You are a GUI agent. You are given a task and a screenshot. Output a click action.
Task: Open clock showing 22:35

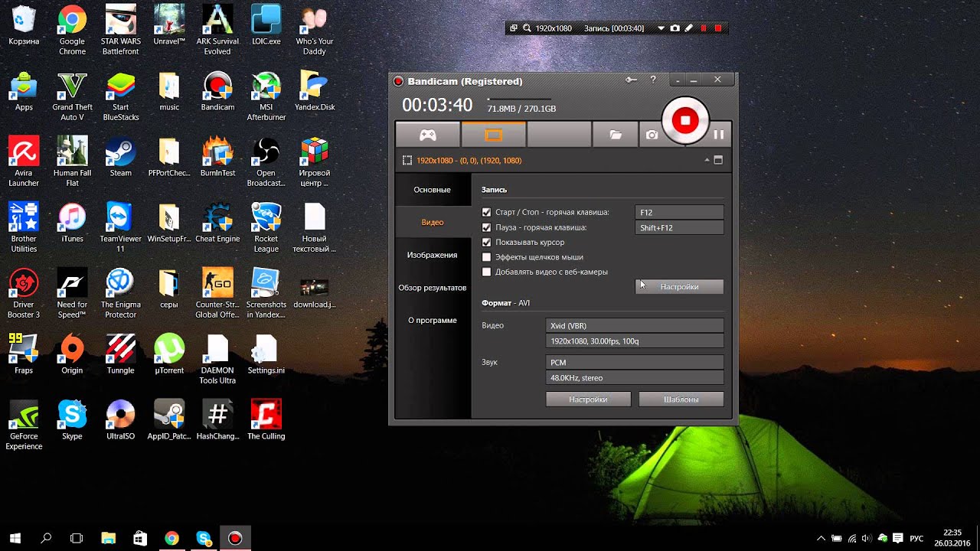(x=952, y=538)
